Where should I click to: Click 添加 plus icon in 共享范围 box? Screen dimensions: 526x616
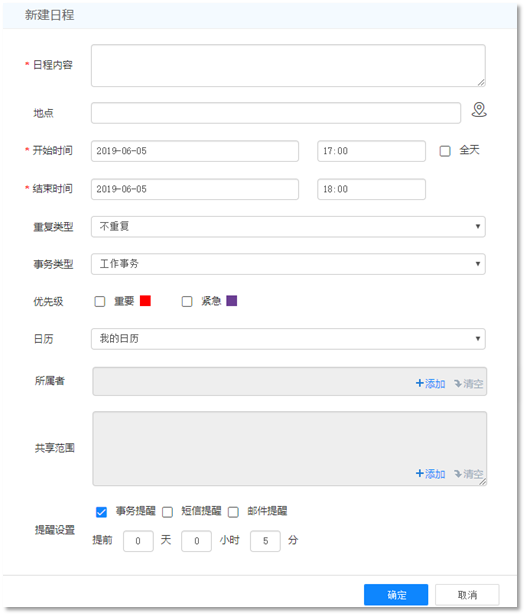[x=419, y=473]
